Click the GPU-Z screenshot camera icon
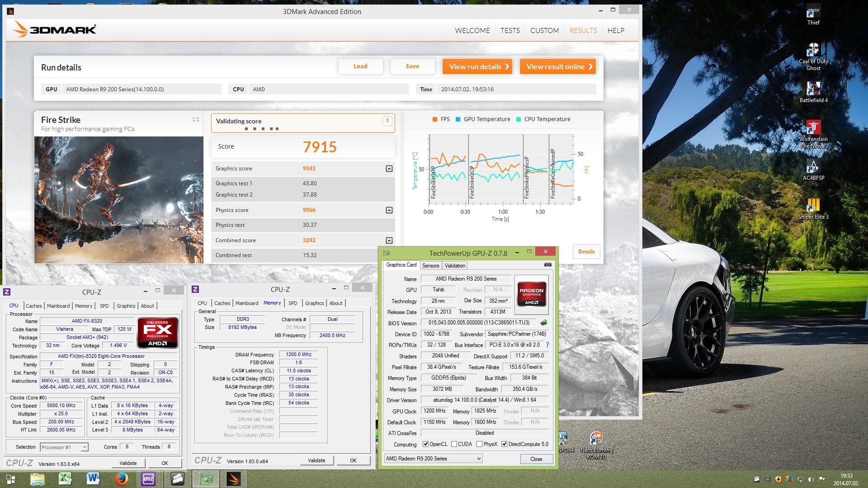 (547, 265)
